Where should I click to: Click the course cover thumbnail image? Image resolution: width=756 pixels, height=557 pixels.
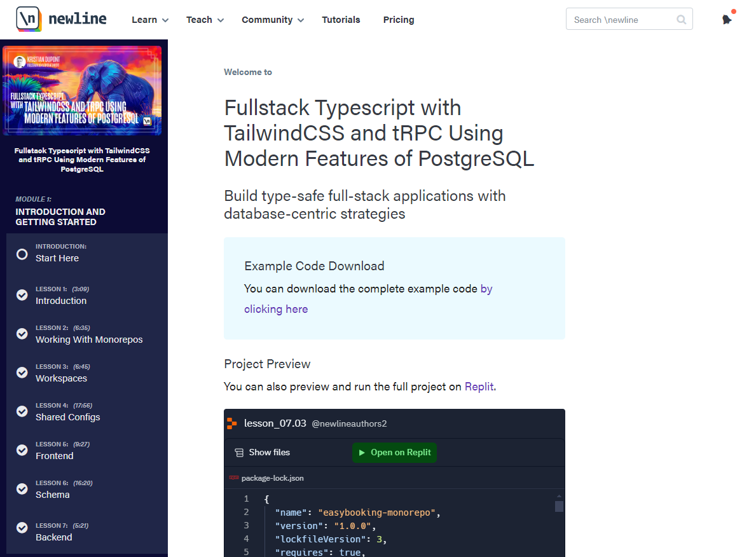pyautogui.click(x=82, y=91)
